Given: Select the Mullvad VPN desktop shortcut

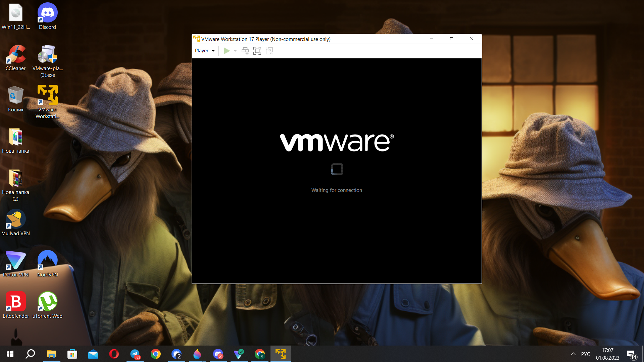Looking at the screenshot, I should point(16,223).
